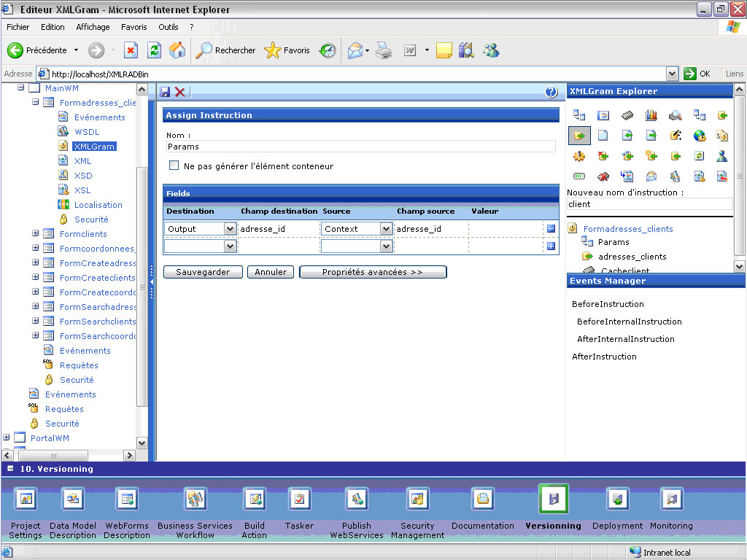This screenshot has width=747, height=560.
Task: Click the Deployment step icon
Action: pos(618,499)
